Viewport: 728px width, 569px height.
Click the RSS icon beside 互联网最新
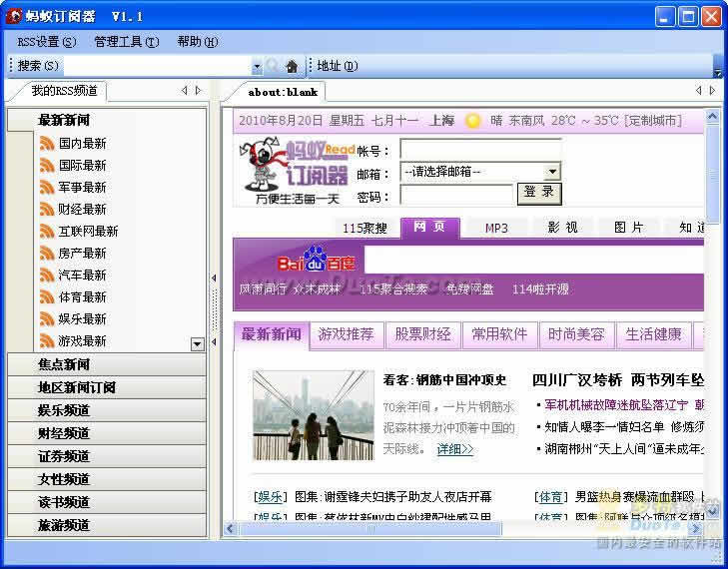[47, 232]
